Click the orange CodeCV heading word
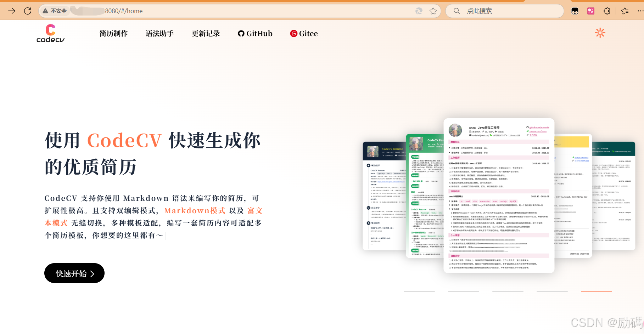644x334 pixels. (124, 141)
